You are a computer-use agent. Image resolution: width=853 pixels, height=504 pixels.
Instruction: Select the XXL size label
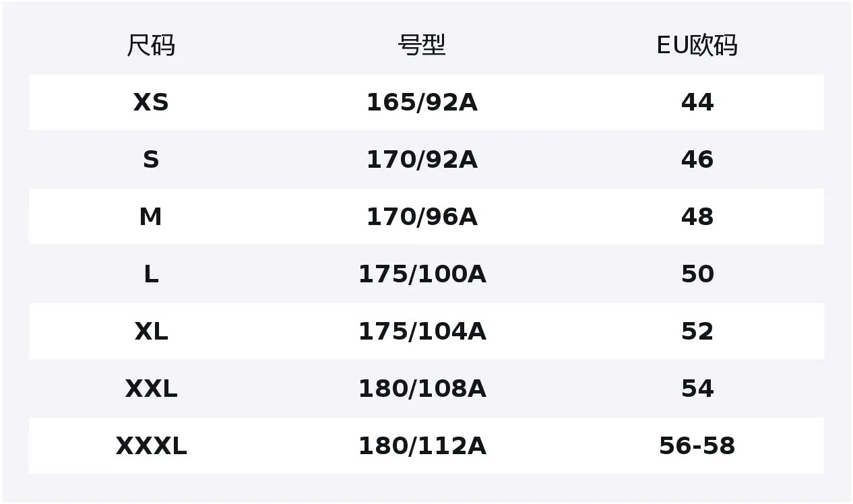151,389
